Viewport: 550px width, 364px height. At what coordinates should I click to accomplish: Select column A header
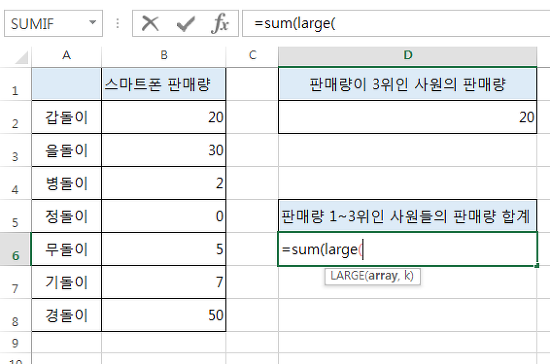pos(66,55)
